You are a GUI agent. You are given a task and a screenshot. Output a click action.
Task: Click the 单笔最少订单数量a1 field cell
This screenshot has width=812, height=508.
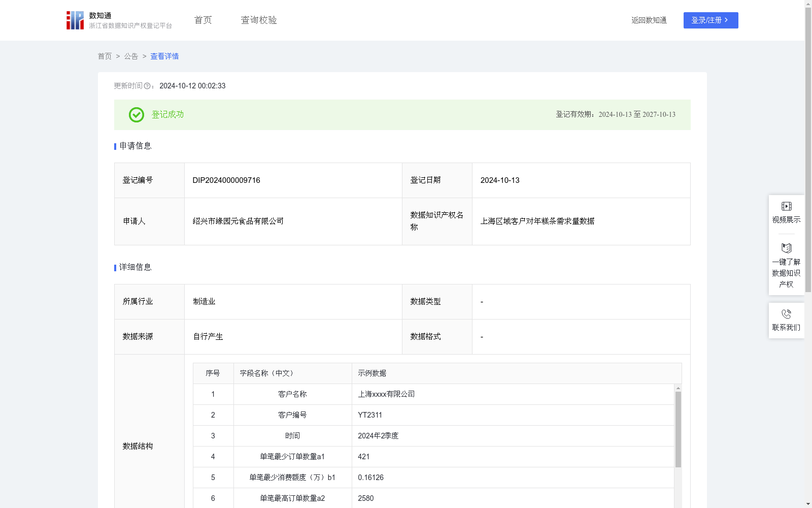tap(293, 457)
